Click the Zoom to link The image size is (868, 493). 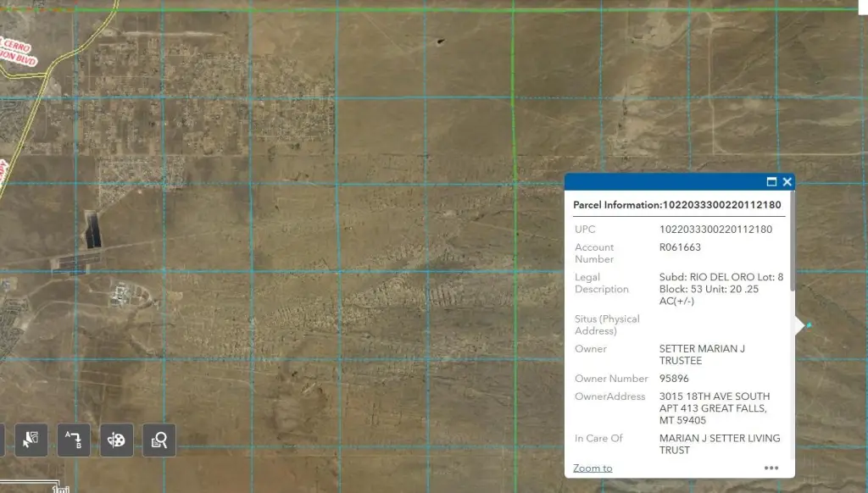[593, 468]
